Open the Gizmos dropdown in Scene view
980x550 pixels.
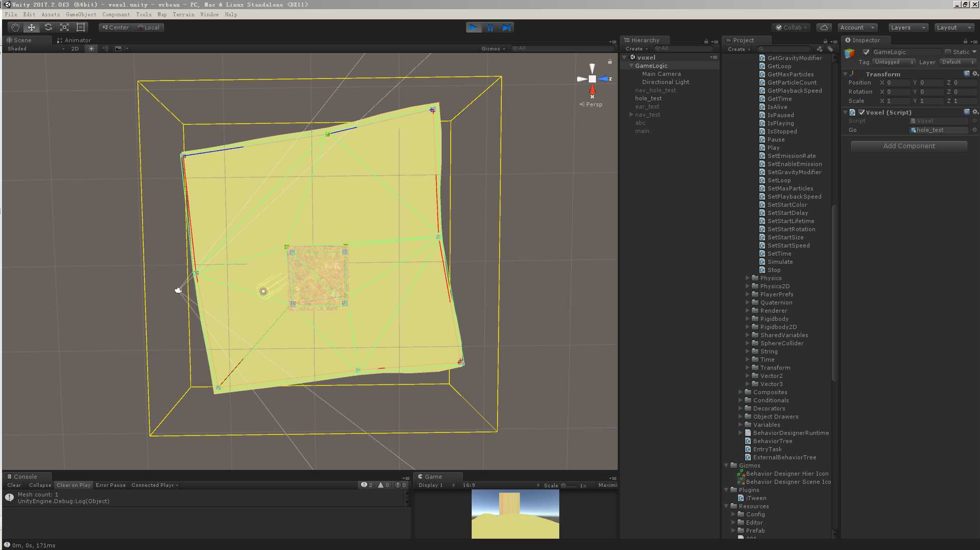point(493,49)
